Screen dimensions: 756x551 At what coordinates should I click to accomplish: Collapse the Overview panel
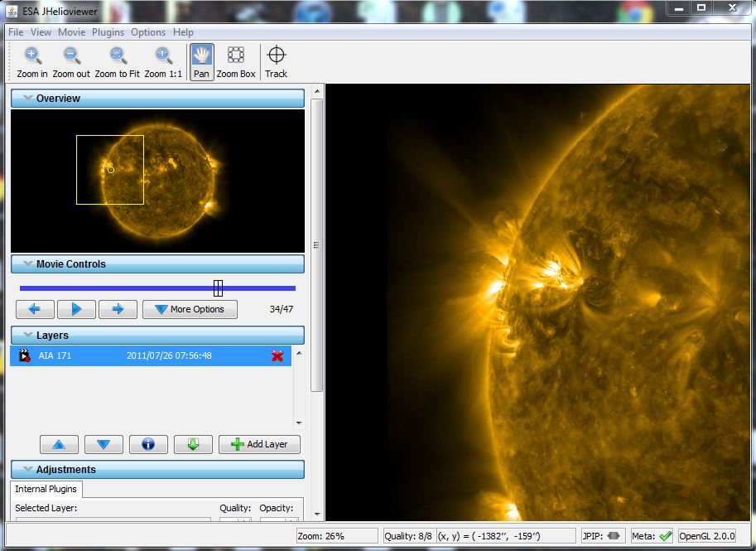[x=157, y=98]
